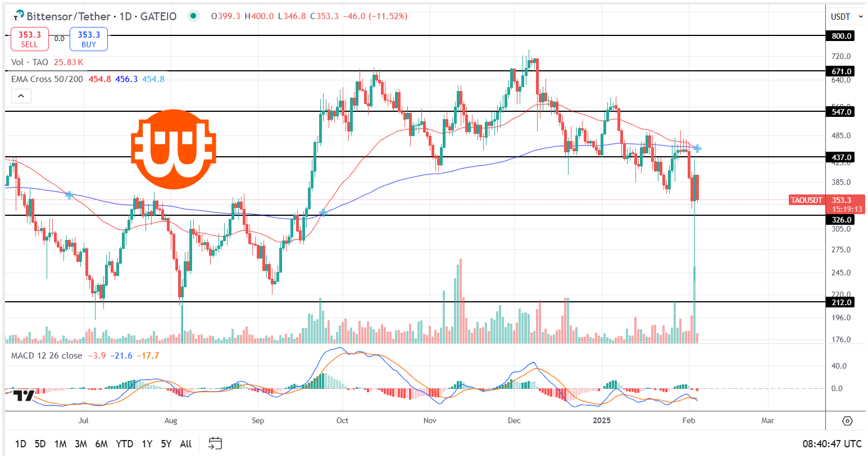Viewport: 868px width, 458px height.
Task: Click the 212.0 price line label
Action: tap(840, 302)
